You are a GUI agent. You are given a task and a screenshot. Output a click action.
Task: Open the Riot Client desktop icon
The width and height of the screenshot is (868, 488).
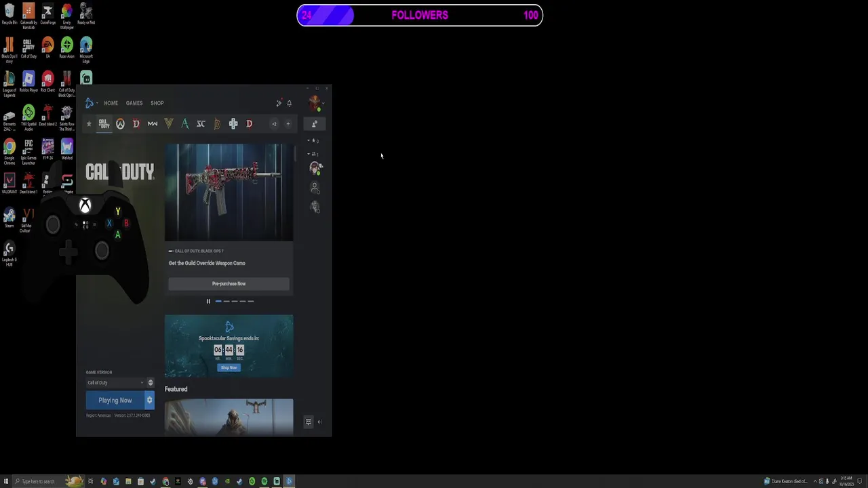pos(47,82)
